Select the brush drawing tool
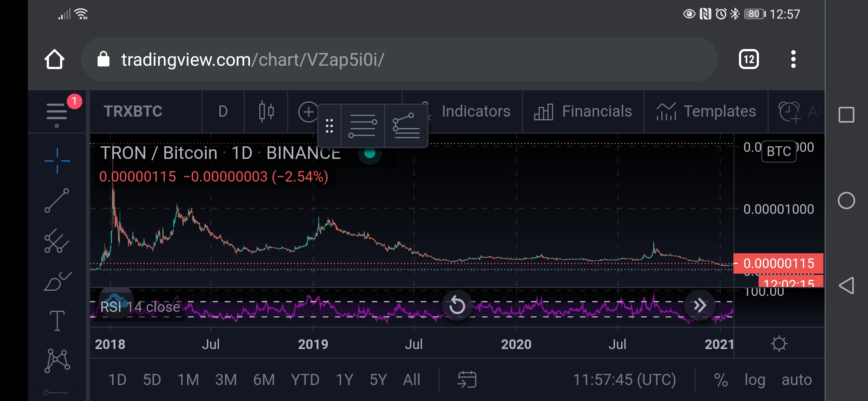Image resolution: width=868 pixels, height=401 pixels. click(57, 281)
